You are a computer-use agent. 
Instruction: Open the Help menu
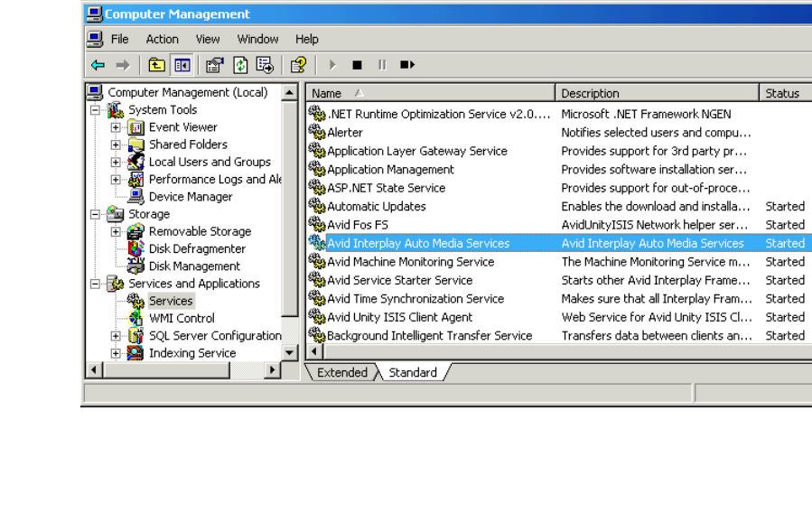(x=307, y=40)
